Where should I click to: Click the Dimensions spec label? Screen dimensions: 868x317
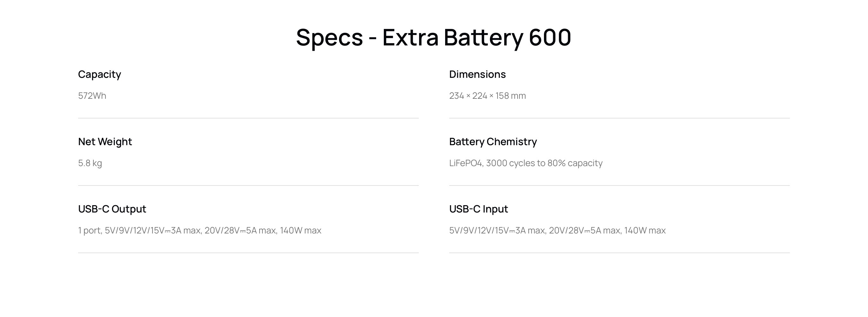click(477, 74)
